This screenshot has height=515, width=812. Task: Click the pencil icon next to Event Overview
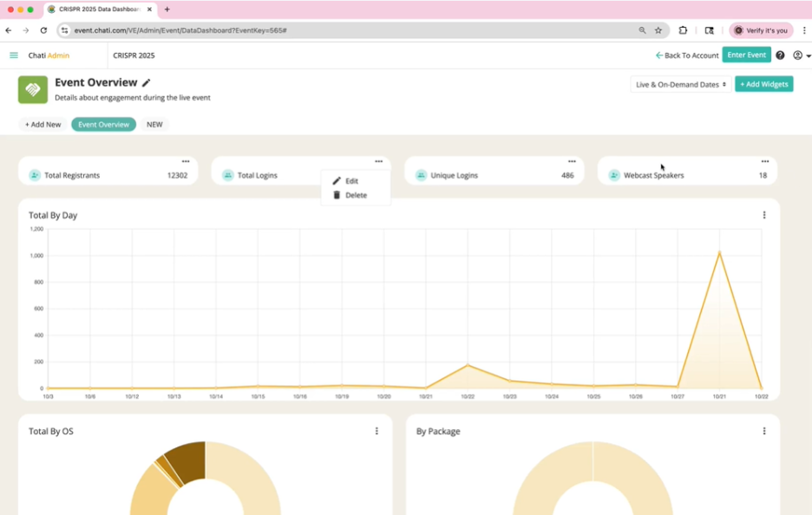(x=147, y=83)
